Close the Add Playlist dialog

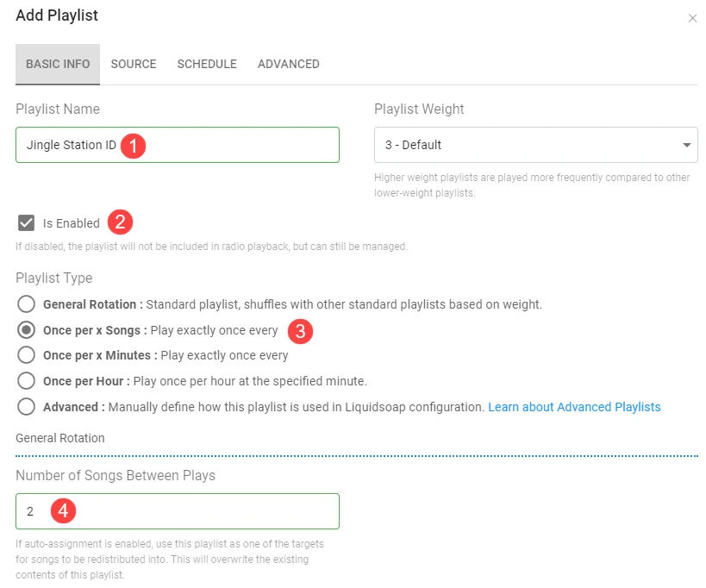(692, 18)
